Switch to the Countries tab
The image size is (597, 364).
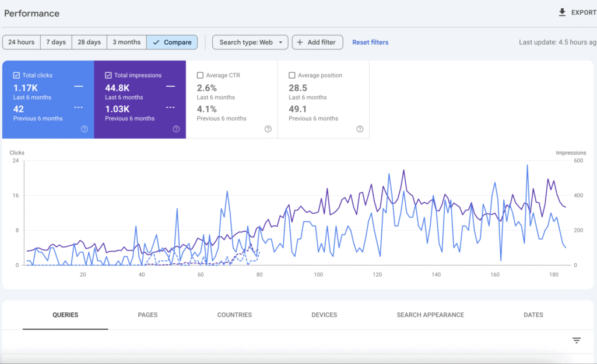click(x=234, y=315)
